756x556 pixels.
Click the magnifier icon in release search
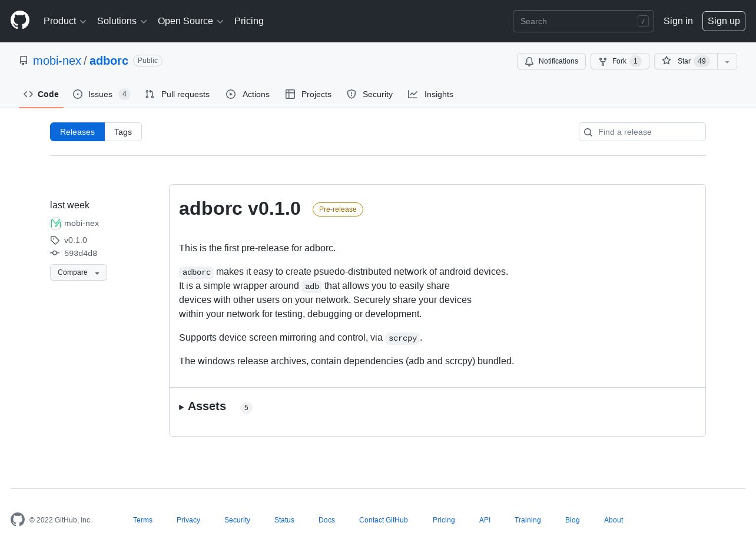pos(588,132)
